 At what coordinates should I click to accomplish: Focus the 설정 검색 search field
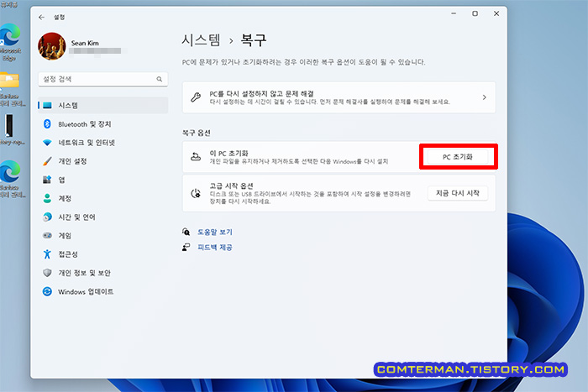[102, 79]
